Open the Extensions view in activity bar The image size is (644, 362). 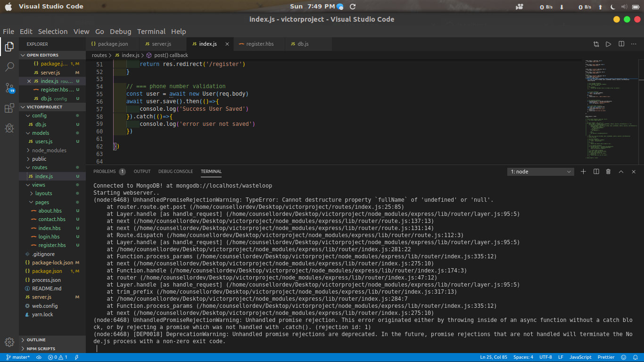coord(9,108)
